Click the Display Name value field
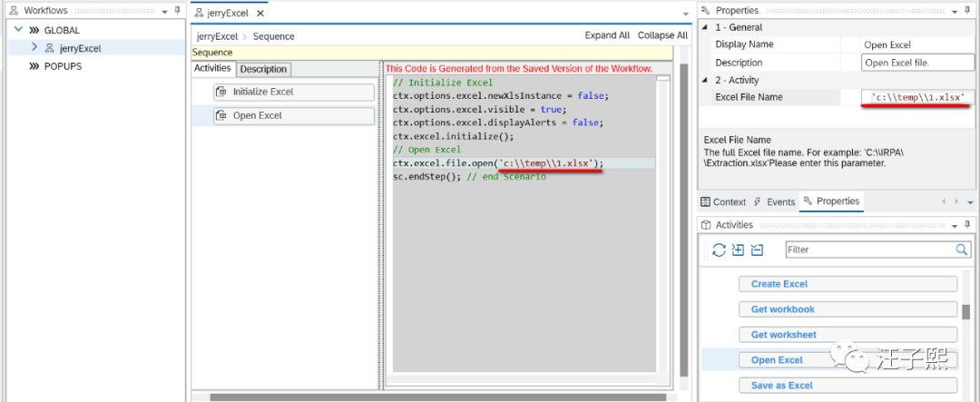This screenshot has width=980, height=402. 916,45
